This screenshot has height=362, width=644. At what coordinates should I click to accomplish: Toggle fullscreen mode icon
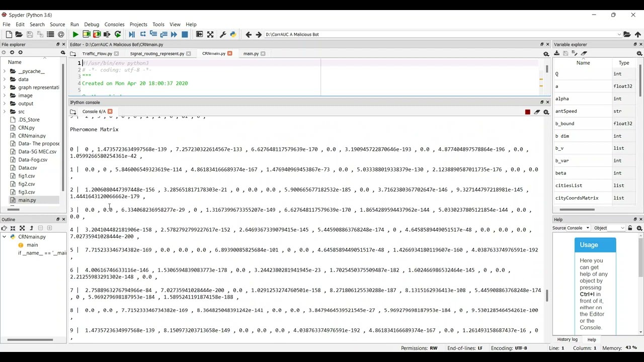click(x=210, y=34)
